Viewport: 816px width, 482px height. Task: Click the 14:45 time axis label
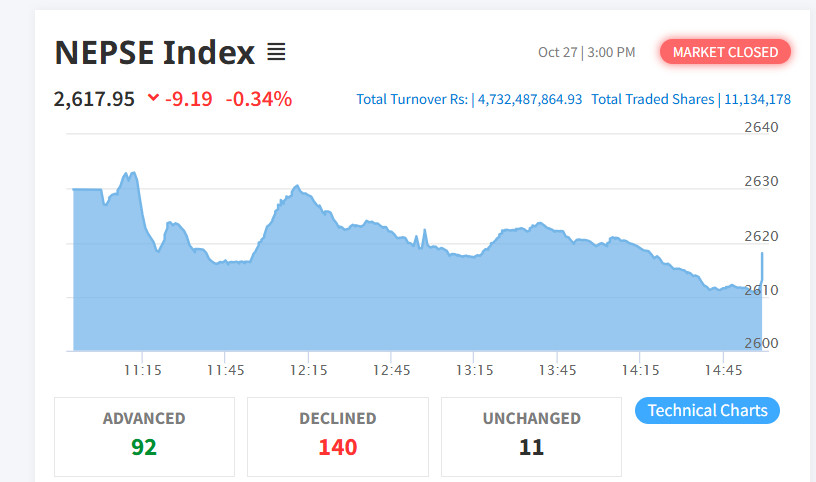pos(724,370)
